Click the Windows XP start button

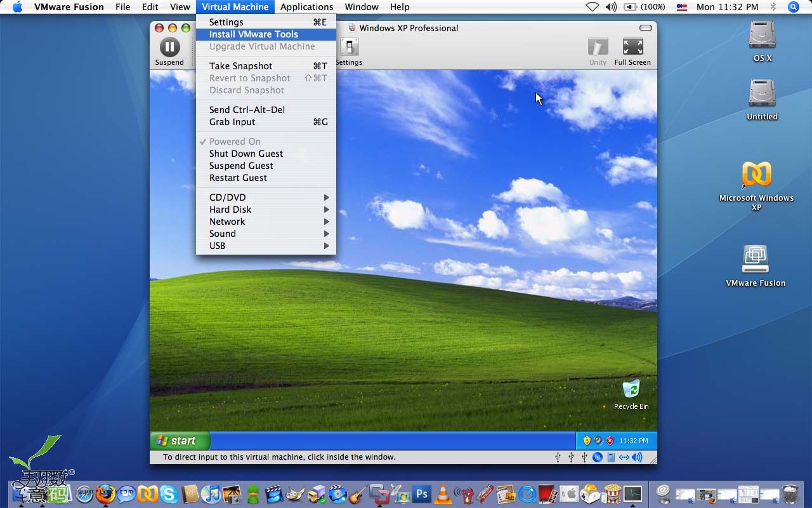(180, 441)
